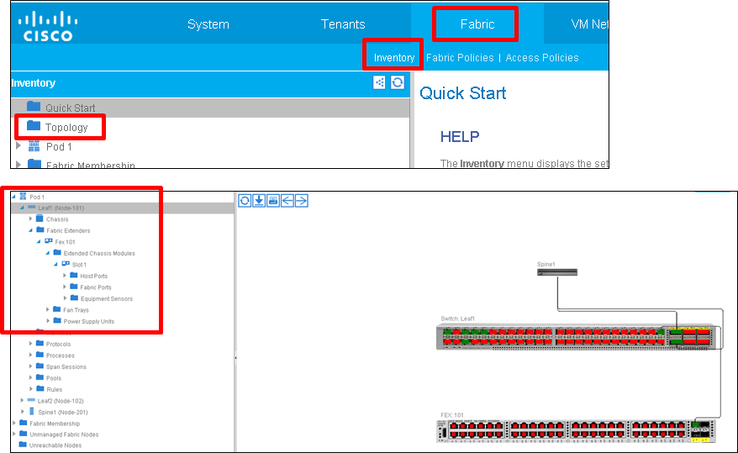Click the refresh icon in the Inventory header
Viewport: 738px width, 453px height.
(x=397, y=82)
